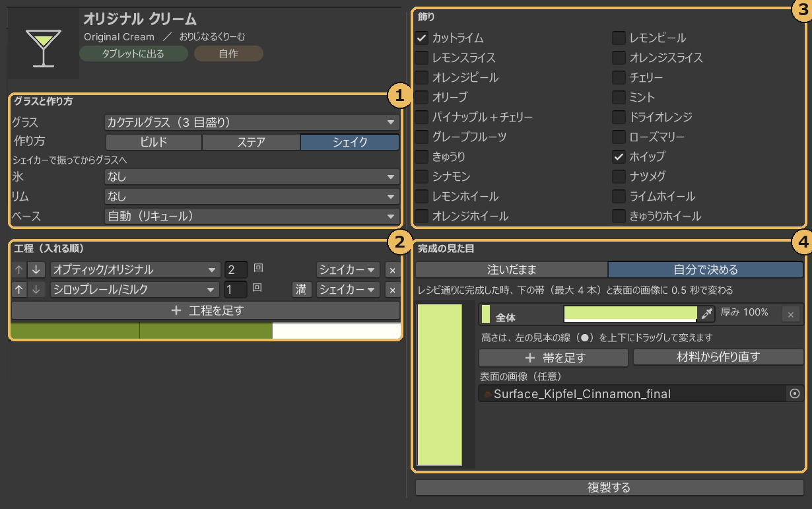Move シロップレール/ミルク step down with arrow

[x=36, y=290]
